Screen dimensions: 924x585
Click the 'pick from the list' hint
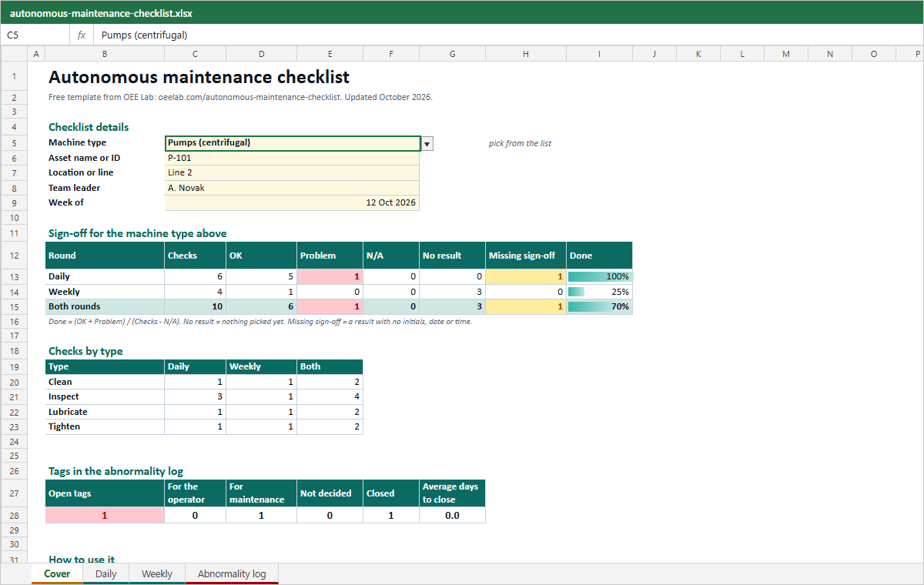click(520, 143)
